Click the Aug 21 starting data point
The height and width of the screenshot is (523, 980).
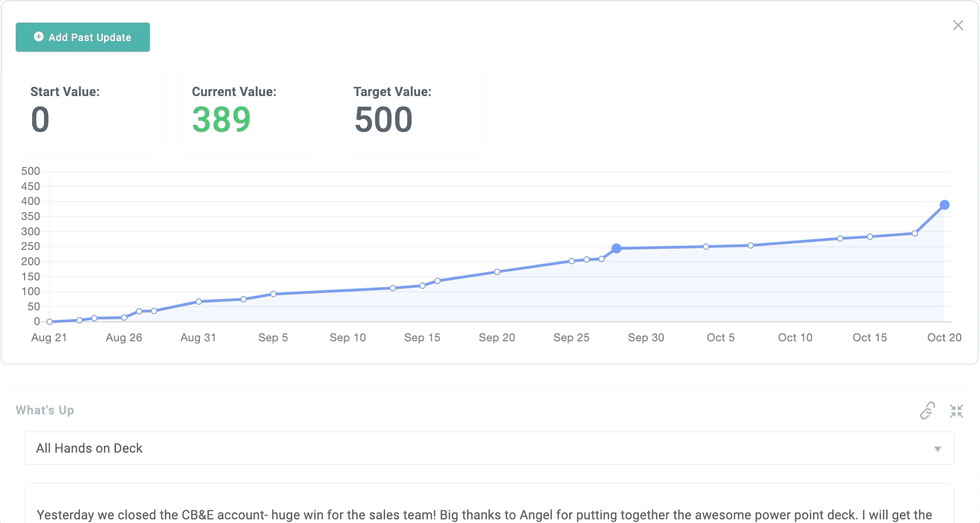(x=49, y=322)
